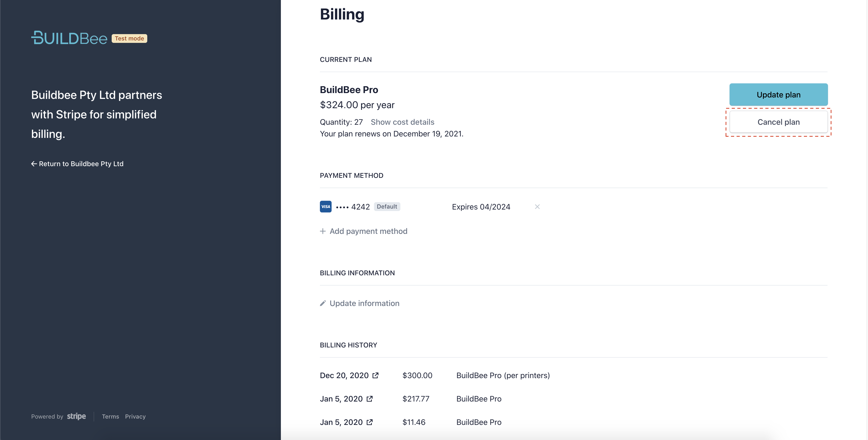
Task: Click the card number •••• 4242
Action: [x=353, y=207]
